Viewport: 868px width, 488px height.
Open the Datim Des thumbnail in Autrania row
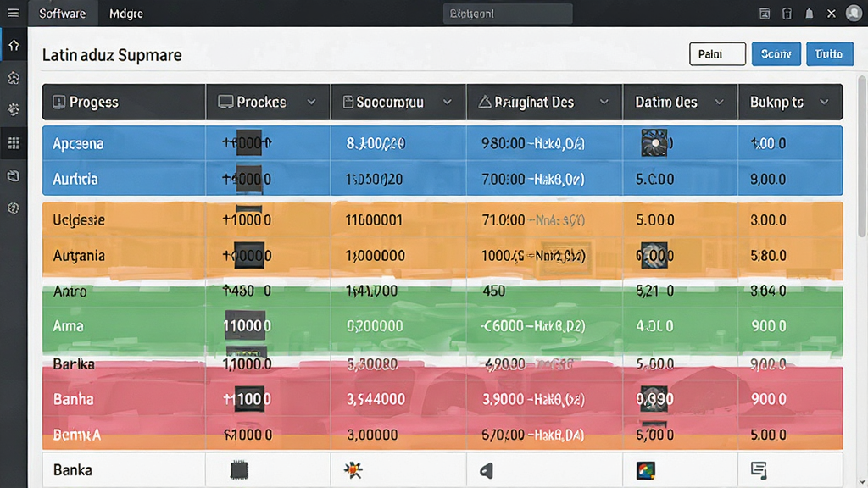(x=654, y=256)
